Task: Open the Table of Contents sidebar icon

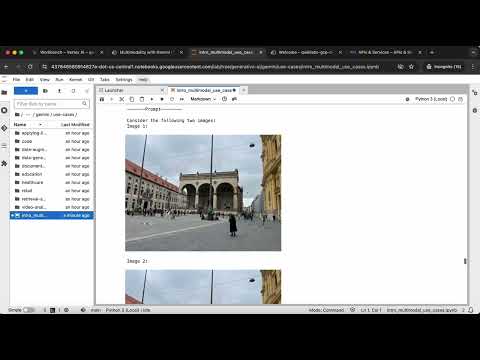Action: point(4,146)
